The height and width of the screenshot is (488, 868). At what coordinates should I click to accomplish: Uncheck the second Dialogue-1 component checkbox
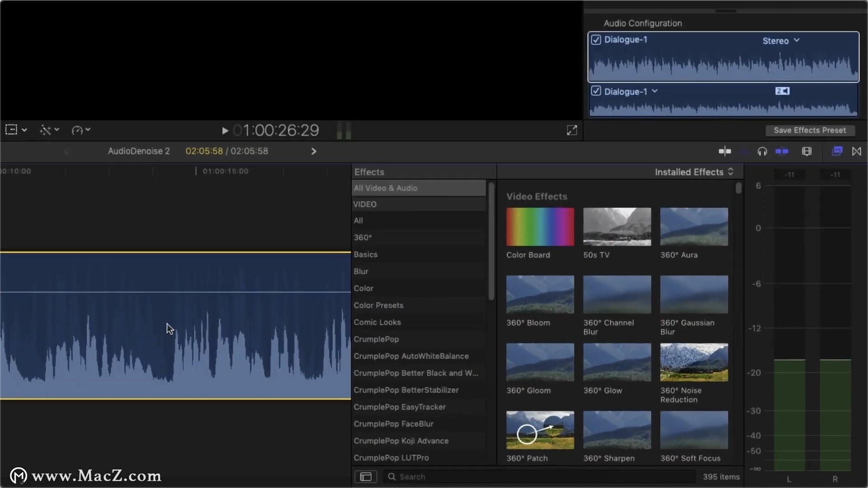click(x=596, y=91)
